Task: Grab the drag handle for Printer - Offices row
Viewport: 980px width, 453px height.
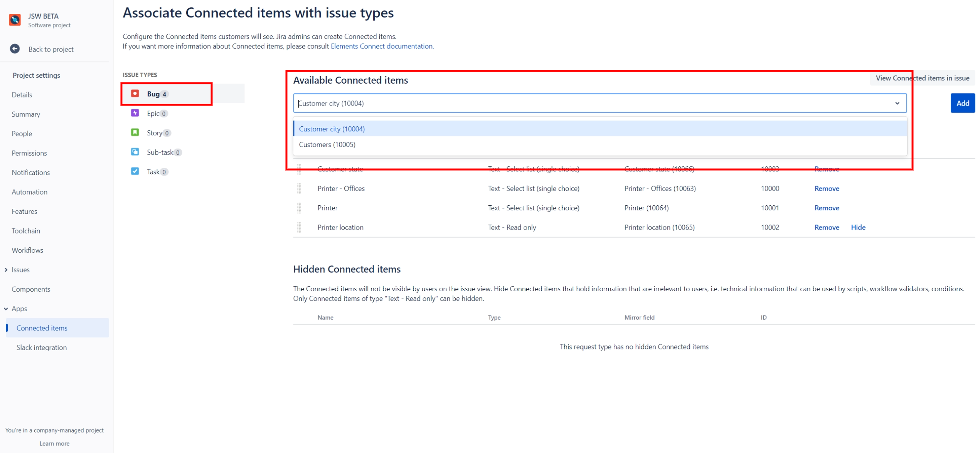Action: [299, 188]
